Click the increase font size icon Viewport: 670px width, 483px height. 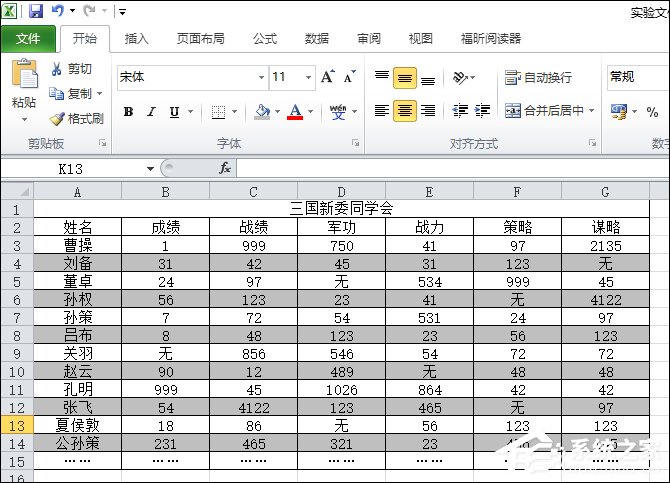click(328, 77)
